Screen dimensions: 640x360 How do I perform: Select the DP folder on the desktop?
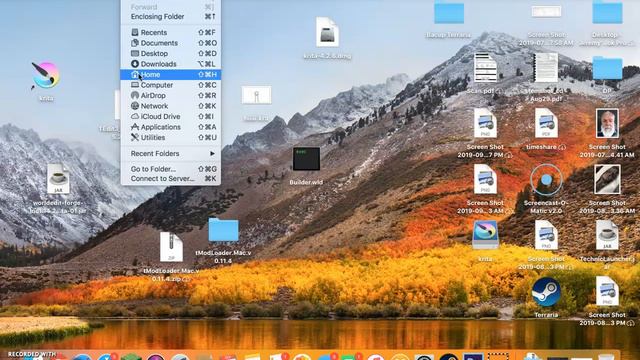607,69
